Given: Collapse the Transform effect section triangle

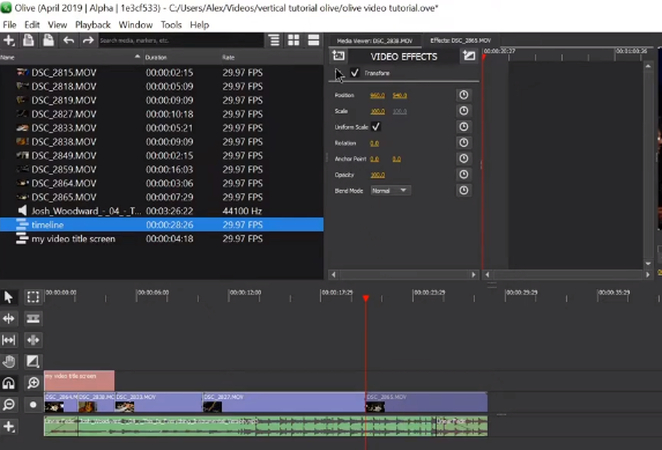Looking at the screenshot, I should pyautogui.click(x=339, y=73).
